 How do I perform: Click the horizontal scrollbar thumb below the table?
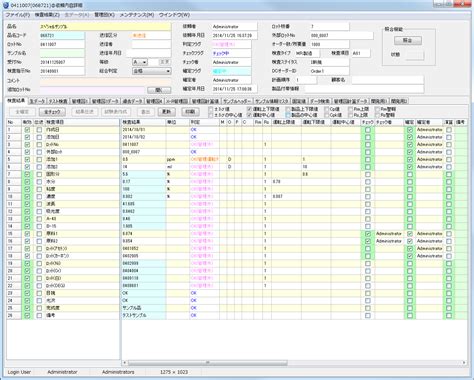[x=208, y=362]
